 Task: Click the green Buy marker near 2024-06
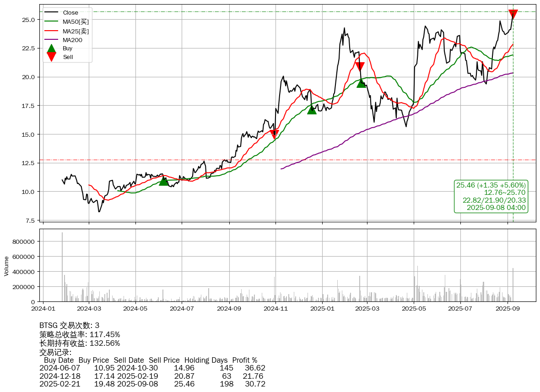click(163, 181)
